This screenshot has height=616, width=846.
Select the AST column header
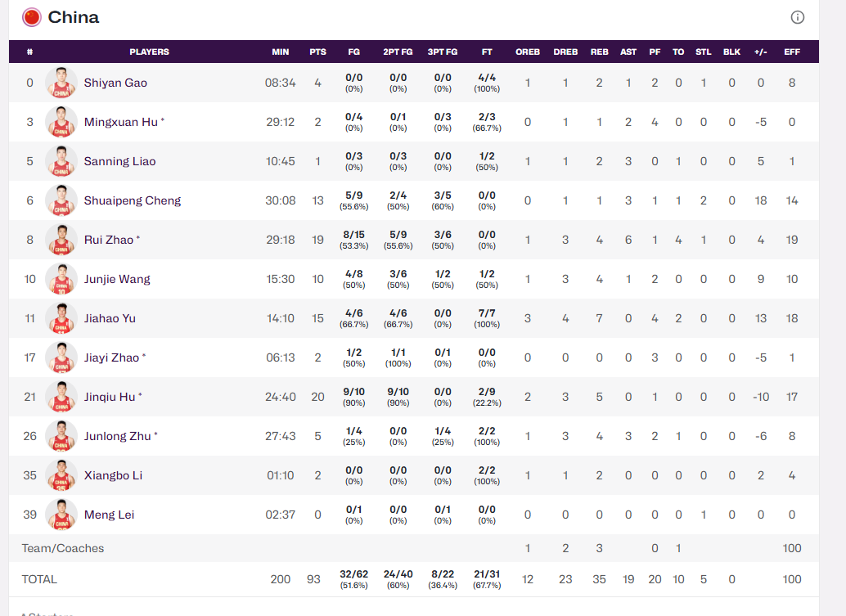click(x=628, y=52)
